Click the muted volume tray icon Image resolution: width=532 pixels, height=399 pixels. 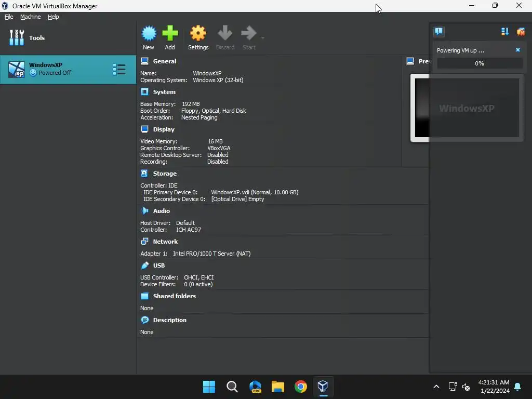(x=466, y=387)
